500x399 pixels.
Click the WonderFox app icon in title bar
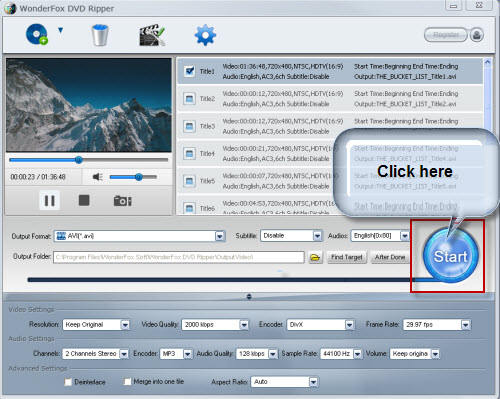pyautogui.click(x=10, y=8)
